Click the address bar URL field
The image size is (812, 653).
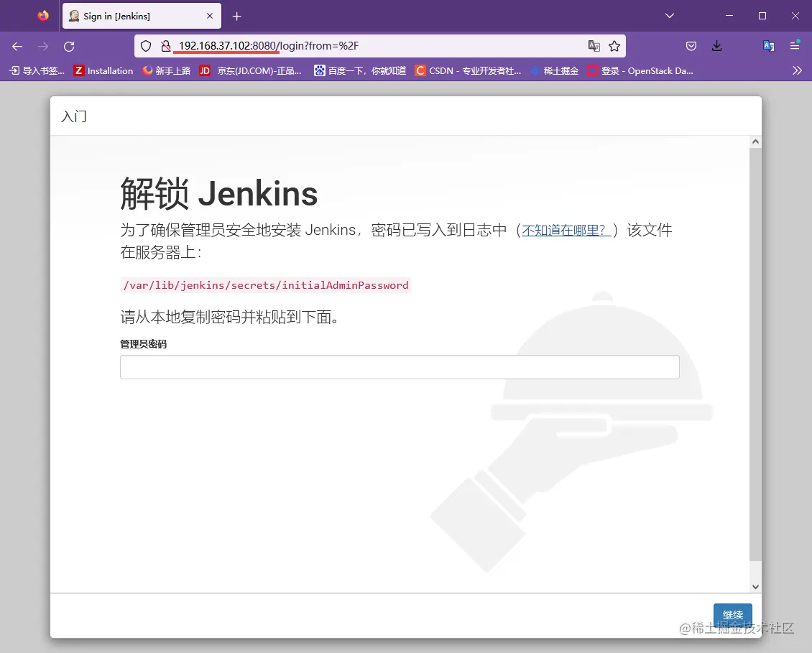[380, 46]
